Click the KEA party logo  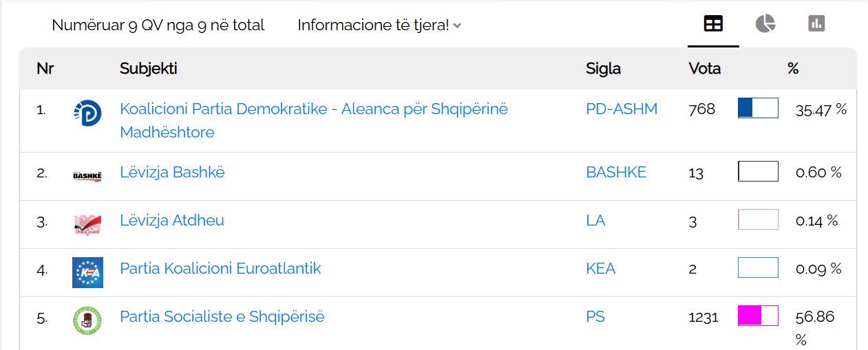[87, 272]
